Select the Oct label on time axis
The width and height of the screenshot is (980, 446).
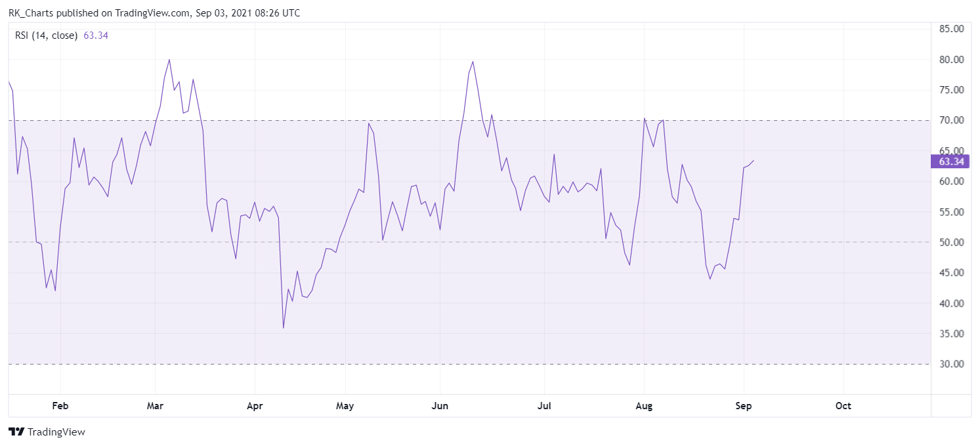coord(843,406)
